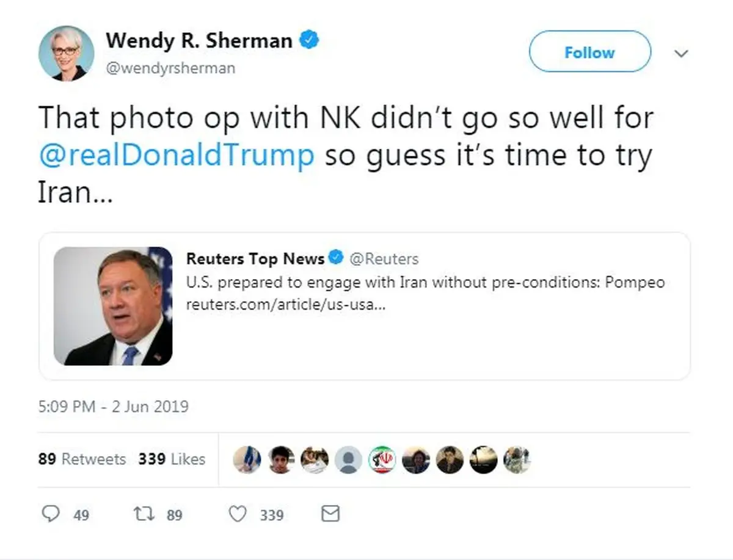Click the reply speech bubble icon
733x560 pixels.
(50, 514)
